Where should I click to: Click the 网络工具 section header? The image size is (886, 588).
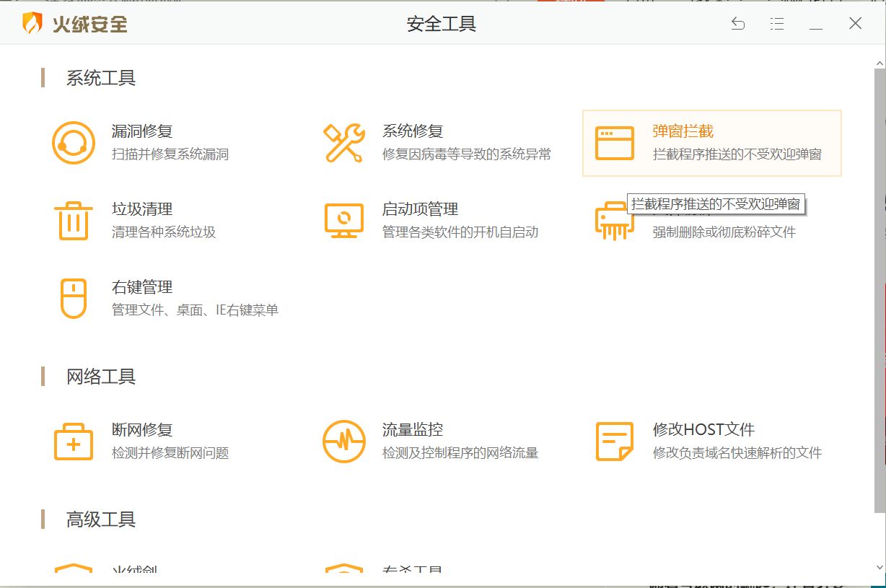point(99,376)
